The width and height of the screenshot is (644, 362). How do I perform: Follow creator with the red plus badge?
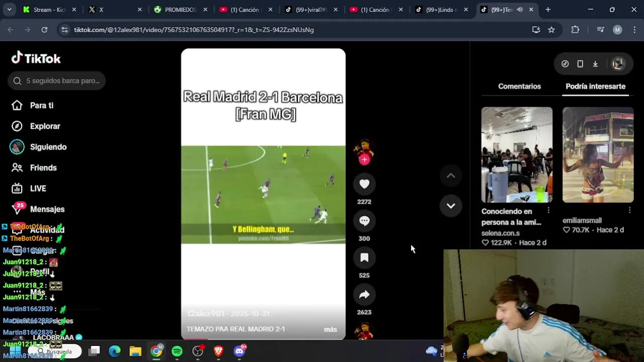point(364,159)
